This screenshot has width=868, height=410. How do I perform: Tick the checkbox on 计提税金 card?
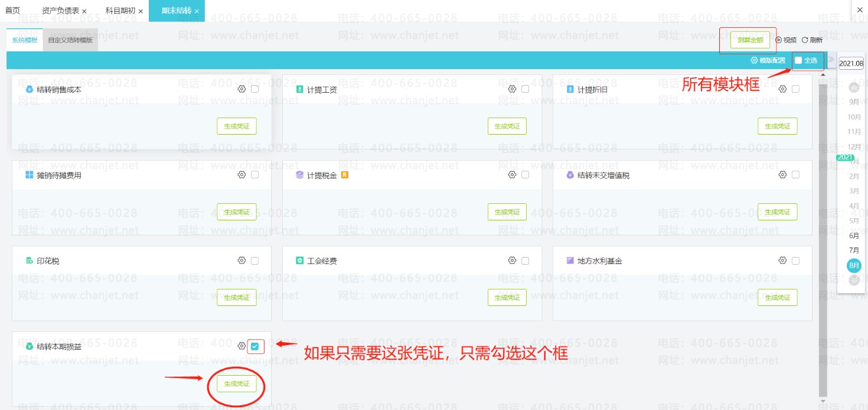[526, 175]
